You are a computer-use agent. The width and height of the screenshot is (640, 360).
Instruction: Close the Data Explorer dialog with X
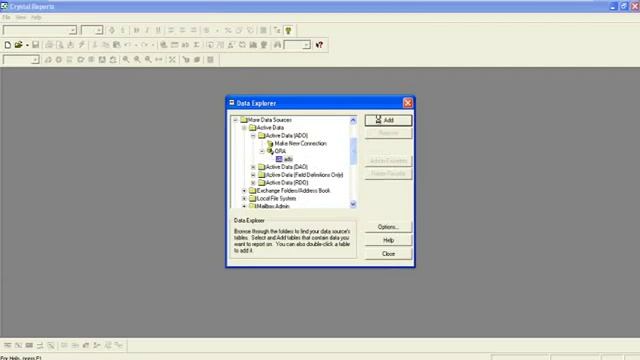pos(407,103)
